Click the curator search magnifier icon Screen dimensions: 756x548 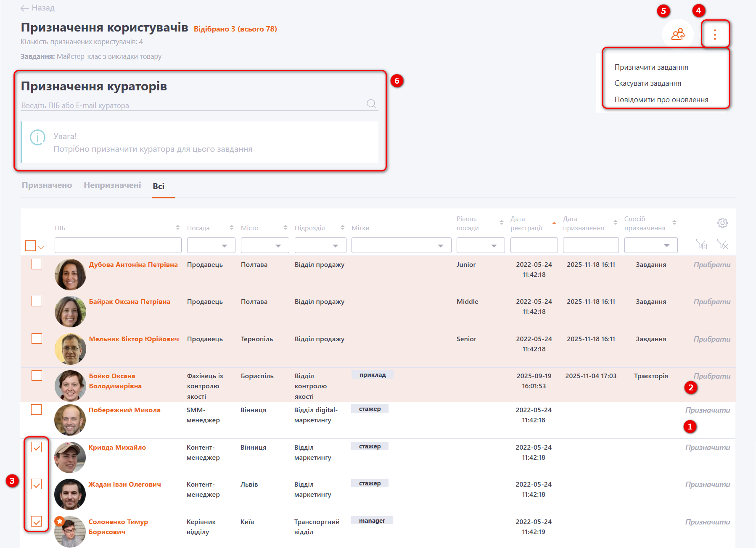[x=371, y=104]
